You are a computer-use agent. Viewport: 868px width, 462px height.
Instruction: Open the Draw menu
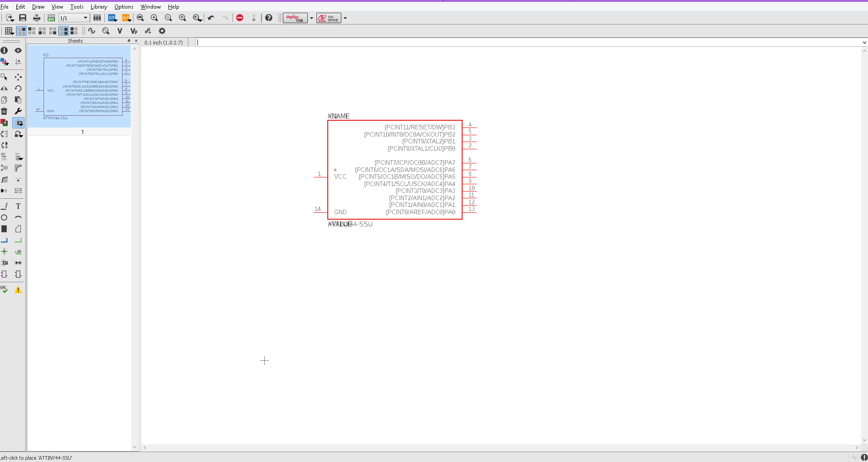[x=38, y=7]
